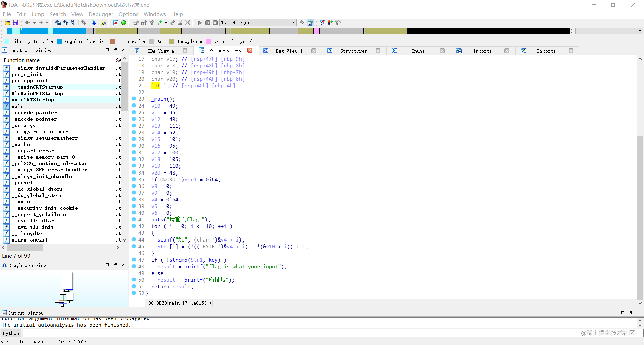Click the green circle toolbar icon

click(124, 23)
